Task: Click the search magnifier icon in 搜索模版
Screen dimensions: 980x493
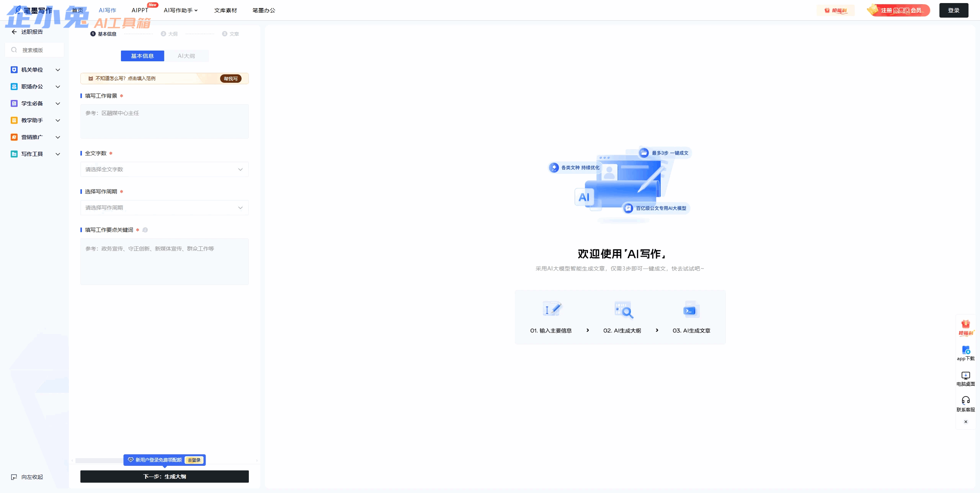Action: [x=14, y=50]
